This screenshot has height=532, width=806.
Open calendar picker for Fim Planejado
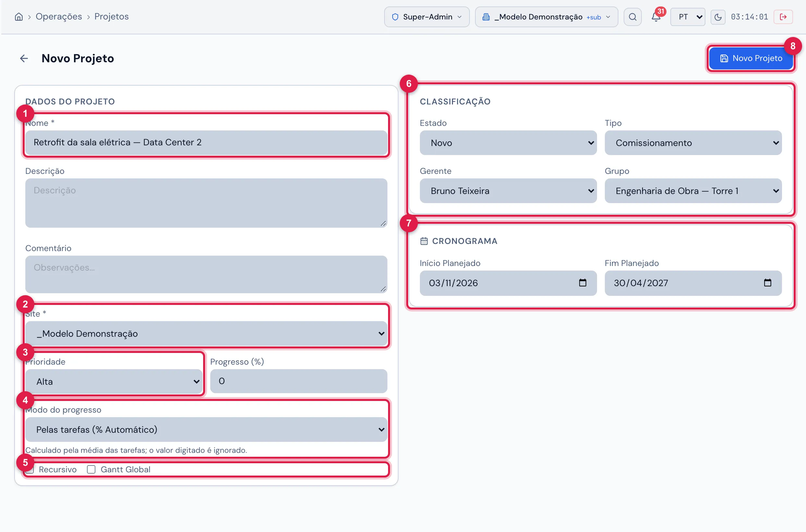(767, 283)
